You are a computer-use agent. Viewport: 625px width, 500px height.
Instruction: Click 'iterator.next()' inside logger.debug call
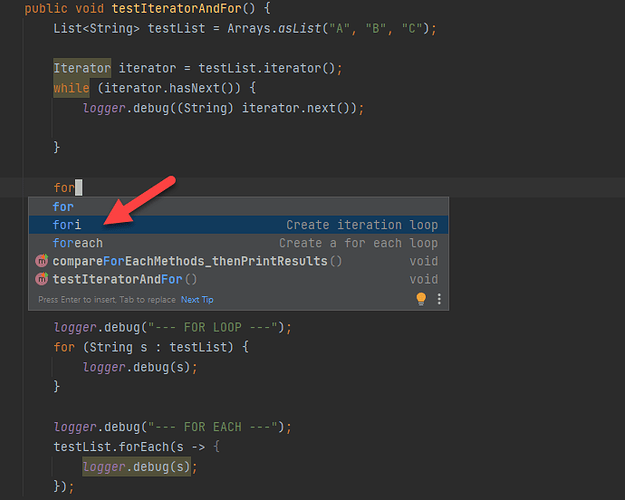tap(295, 108)
